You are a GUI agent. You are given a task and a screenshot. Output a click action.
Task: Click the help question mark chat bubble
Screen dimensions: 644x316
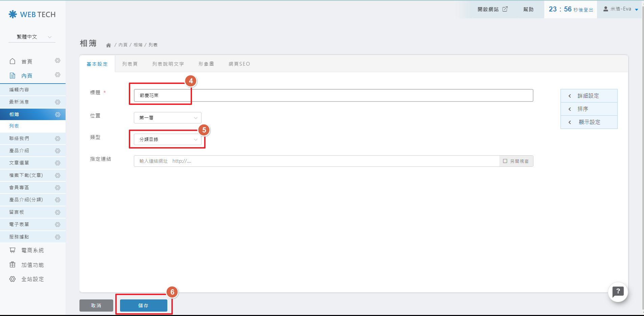[618, 292]
